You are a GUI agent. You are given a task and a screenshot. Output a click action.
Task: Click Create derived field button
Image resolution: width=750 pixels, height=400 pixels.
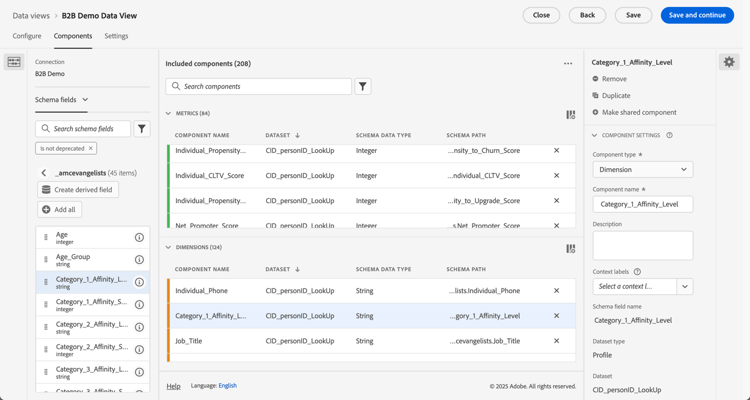pyautogui.click(x=78, y=189)
